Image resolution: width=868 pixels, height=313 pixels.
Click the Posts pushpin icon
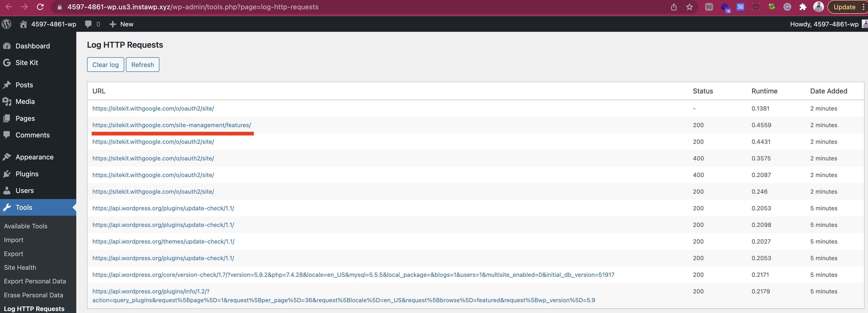tap(7, 85)
